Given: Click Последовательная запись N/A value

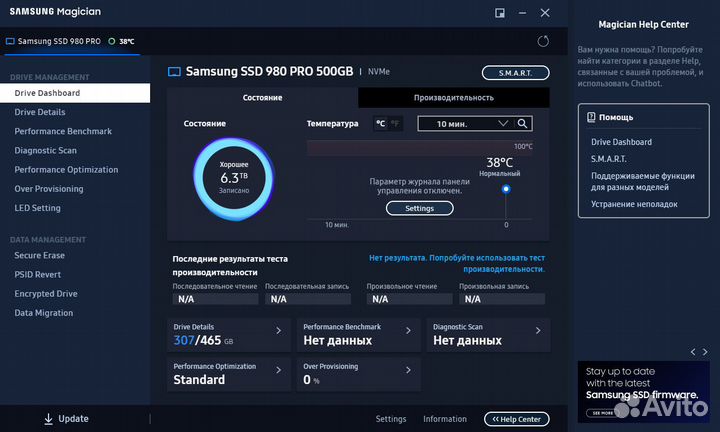Looking at the screenshot, I should click(x=308, y=299).
